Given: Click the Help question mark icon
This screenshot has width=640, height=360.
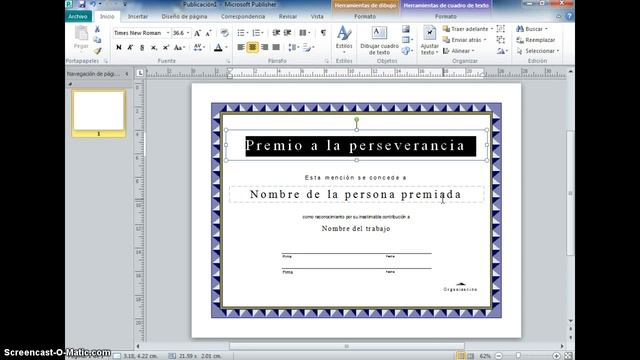Looking at the screenshot, I should point(569,16).
